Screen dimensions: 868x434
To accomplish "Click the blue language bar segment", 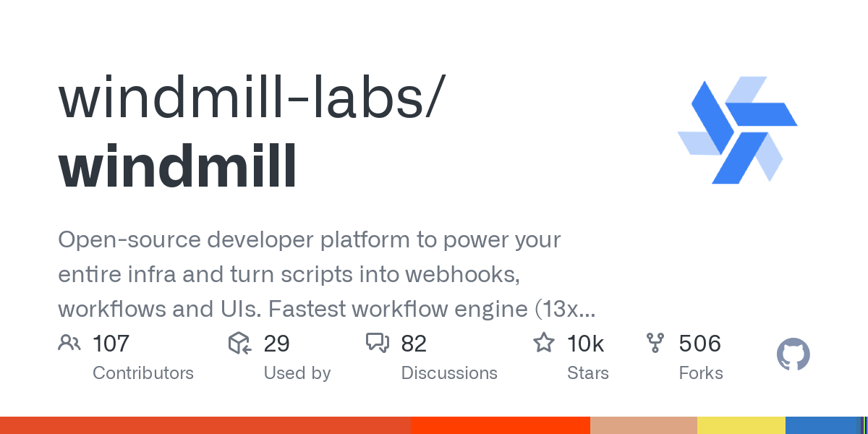I will (821, 425).
